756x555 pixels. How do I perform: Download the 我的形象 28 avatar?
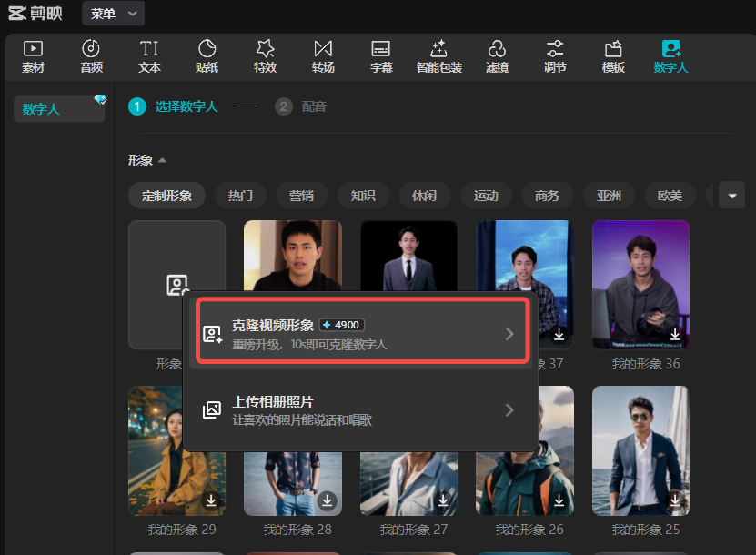pos(327,500)
